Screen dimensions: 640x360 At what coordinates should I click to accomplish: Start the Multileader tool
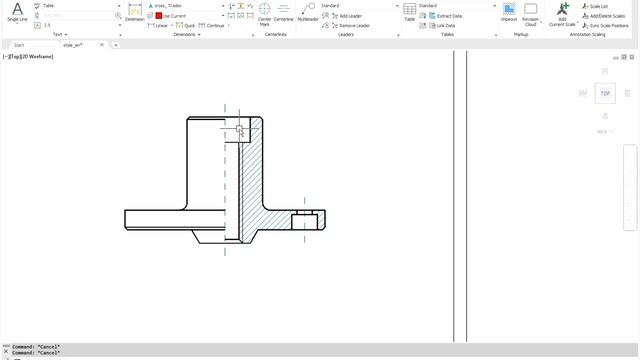(308, 12)
